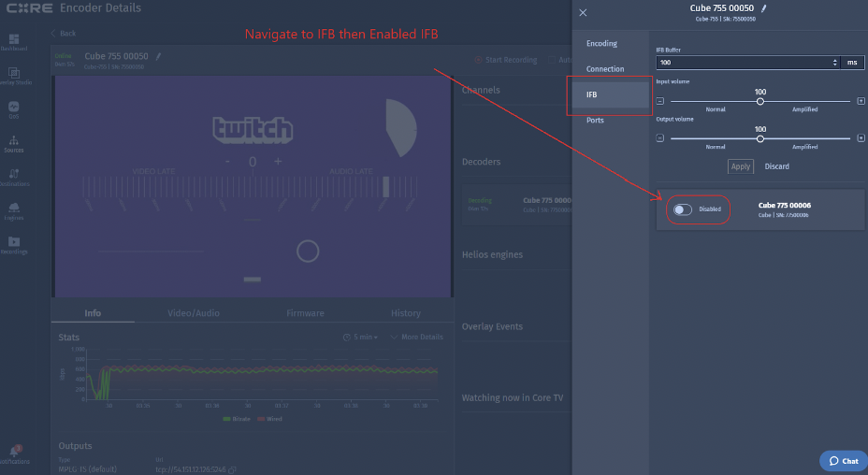Select the Ports settings tab

pos(595,121)
